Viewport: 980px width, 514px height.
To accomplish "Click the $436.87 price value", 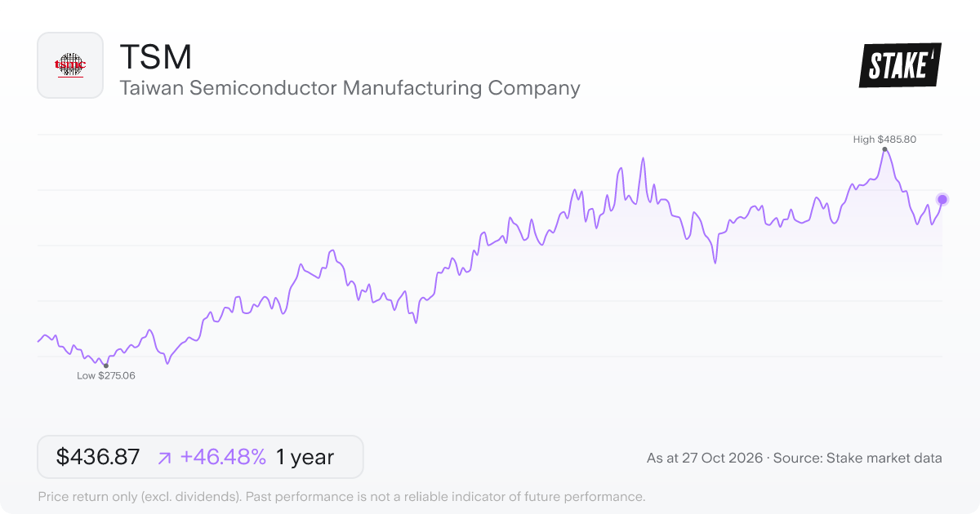I will [x=98, y=457].
